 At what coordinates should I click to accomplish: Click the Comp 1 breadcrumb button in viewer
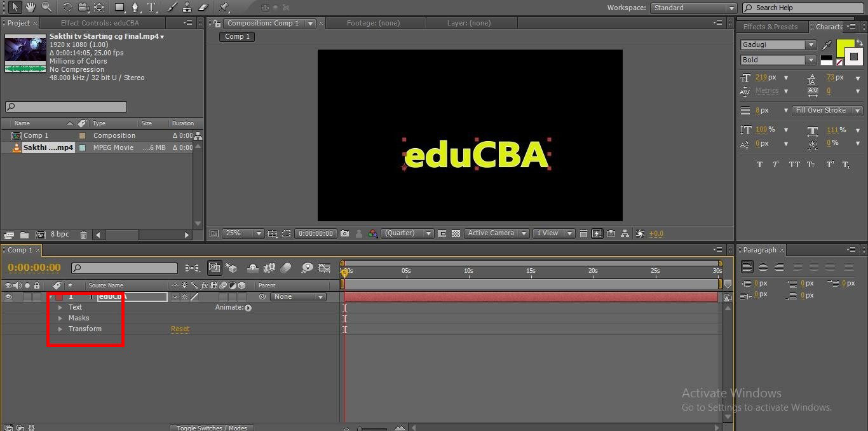tap(238, 36)
